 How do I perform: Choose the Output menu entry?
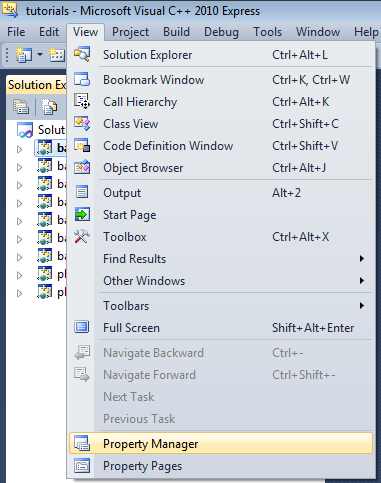tap(220, 193)
